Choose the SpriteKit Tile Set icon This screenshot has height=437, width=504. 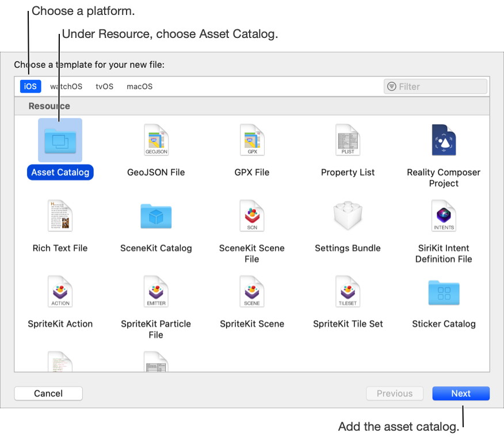(348, 292)
